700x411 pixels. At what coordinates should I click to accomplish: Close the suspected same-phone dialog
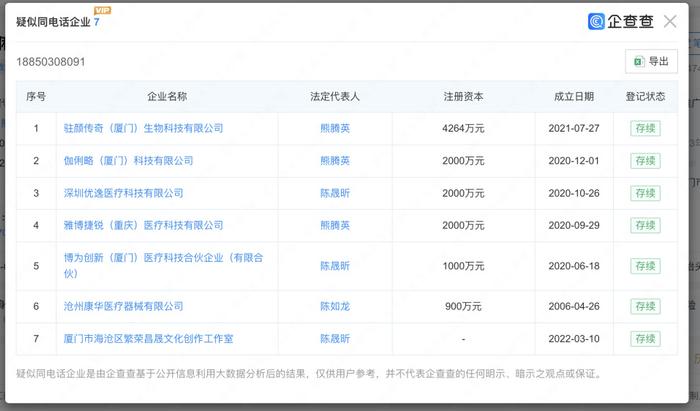tap(670, 21)
